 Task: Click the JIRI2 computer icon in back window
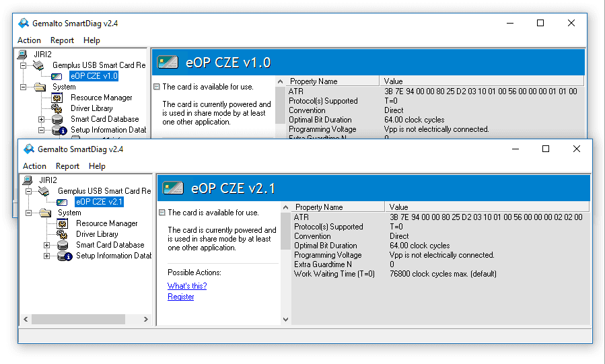point(22,54)
